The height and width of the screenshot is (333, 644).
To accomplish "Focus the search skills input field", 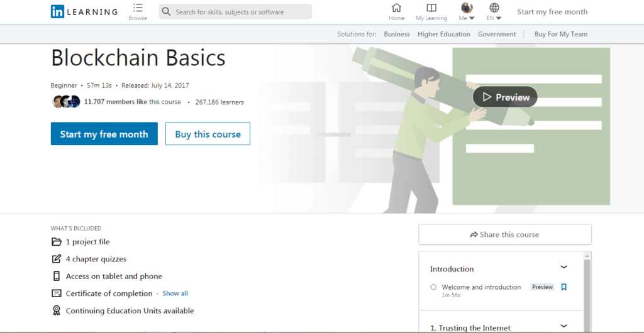I will pos(235,11).
